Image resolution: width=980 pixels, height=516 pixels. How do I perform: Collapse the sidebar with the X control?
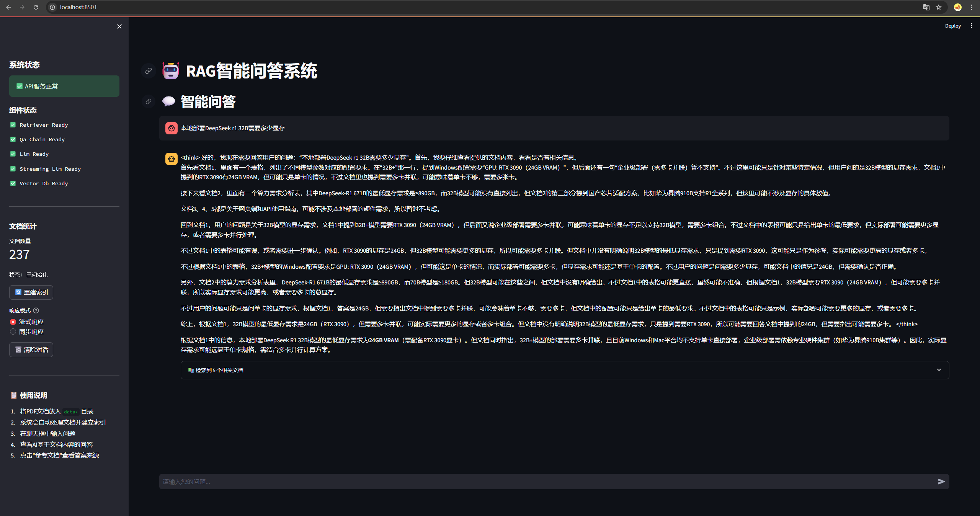(119, 26)
